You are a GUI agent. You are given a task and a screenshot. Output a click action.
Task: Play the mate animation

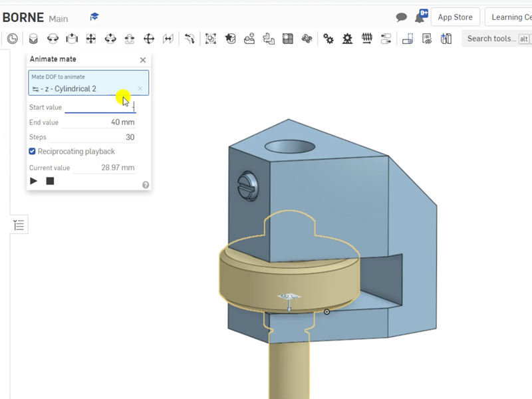pyautogui.click(x=34, y=181)
